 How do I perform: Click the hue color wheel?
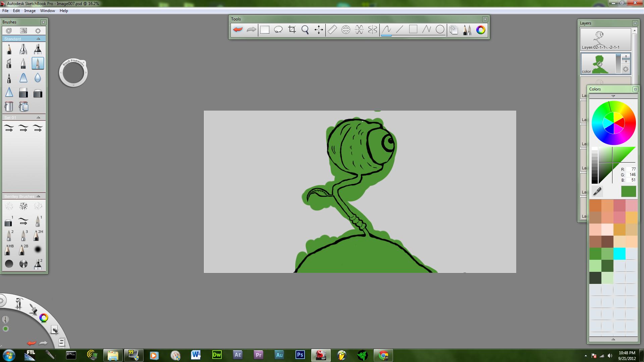click(x=613, y=123)
